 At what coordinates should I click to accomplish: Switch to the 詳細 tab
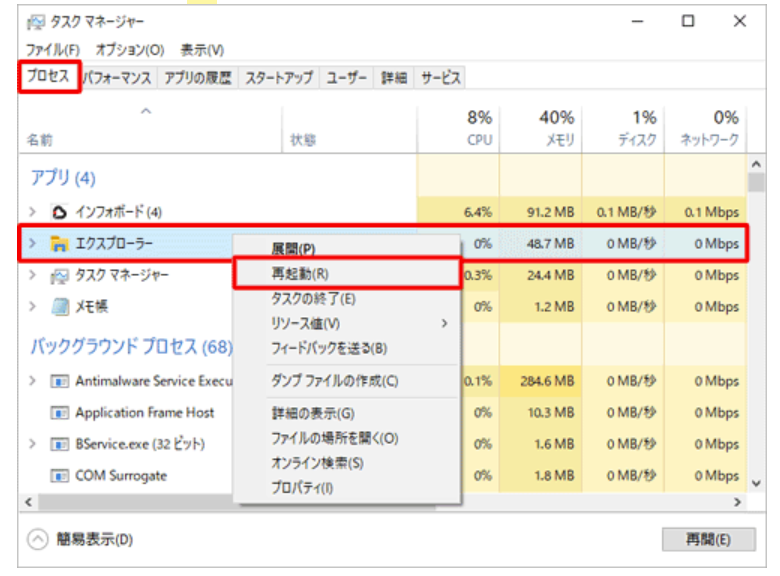[394, 78]
